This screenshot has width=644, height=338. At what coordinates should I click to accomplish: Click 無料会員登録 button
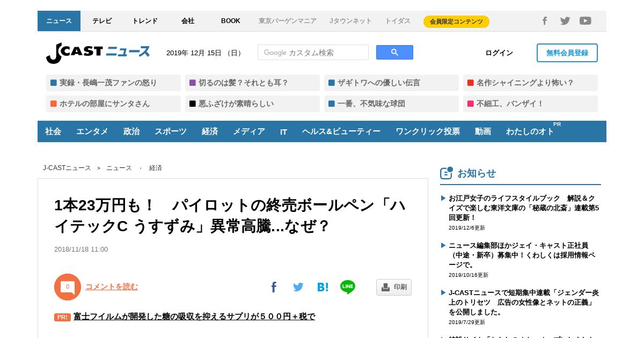click(x=567, y=53)
